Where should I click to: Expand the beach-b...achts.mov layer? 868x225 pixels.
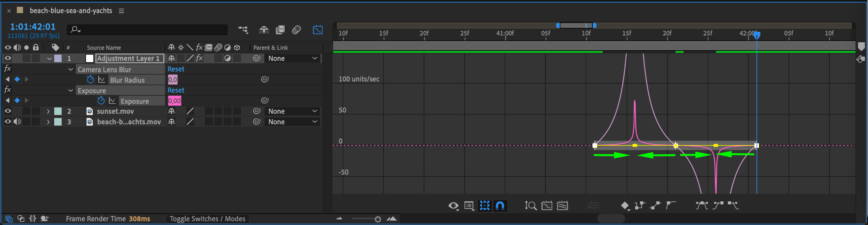pos(48,122)
